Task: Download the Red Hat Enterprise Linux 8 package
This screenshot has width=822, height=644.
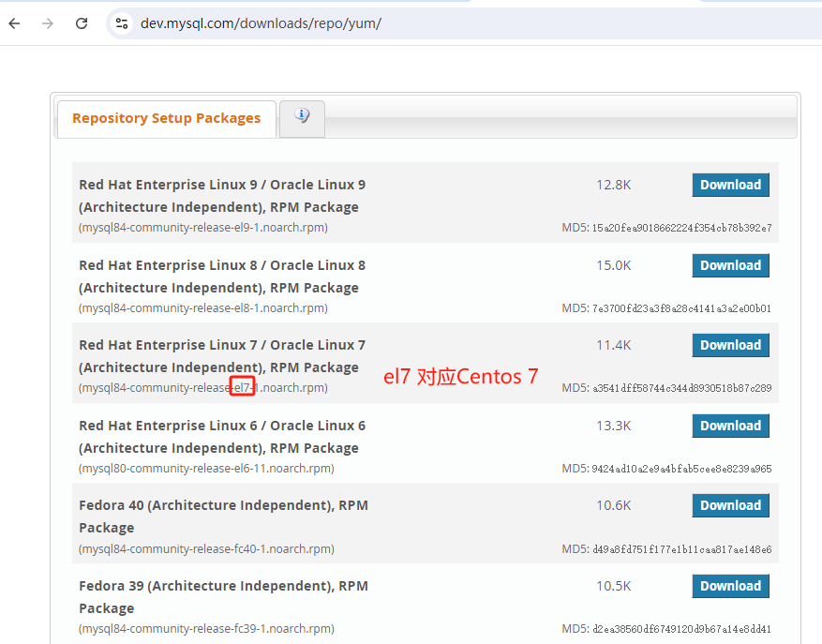Action: tap(730, 265)
